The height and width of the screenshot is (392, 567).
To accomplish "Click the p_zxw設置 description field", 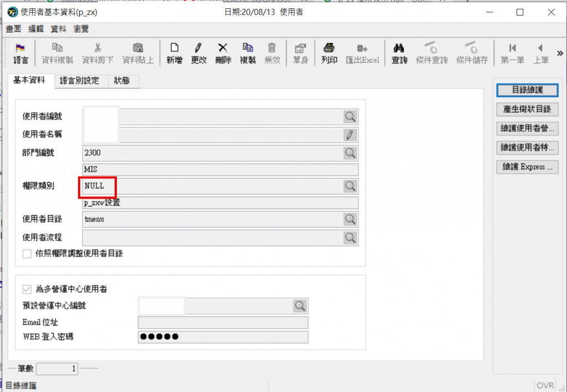I will click(x=220, y=203).
